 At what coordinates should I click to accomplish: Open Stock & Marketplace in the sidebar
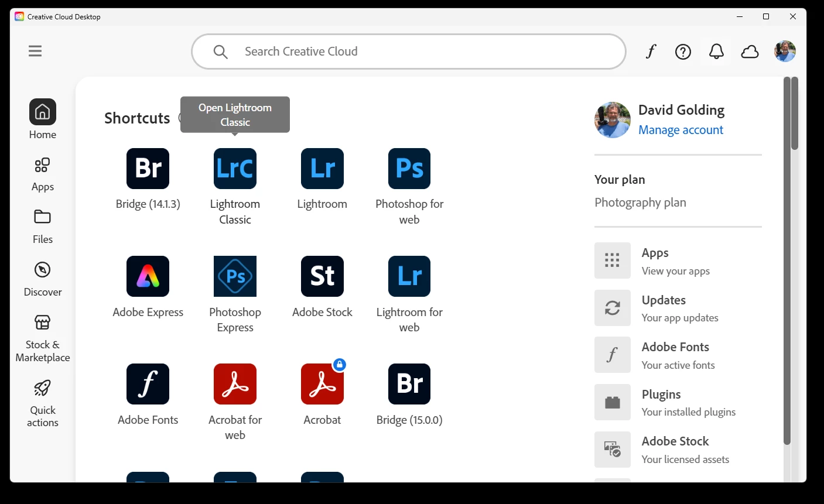pos(43,338)
